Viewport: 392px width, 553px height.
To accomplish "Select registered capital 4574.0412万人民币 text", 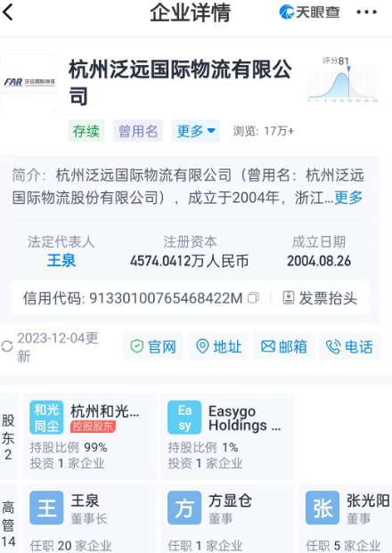I will 190,261.
